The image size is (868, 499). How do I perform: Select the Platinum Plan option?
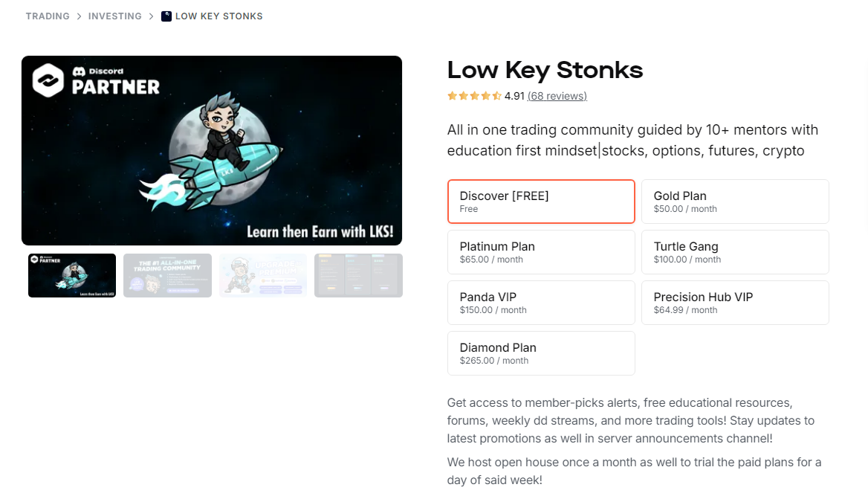click(x=540, y=251)
